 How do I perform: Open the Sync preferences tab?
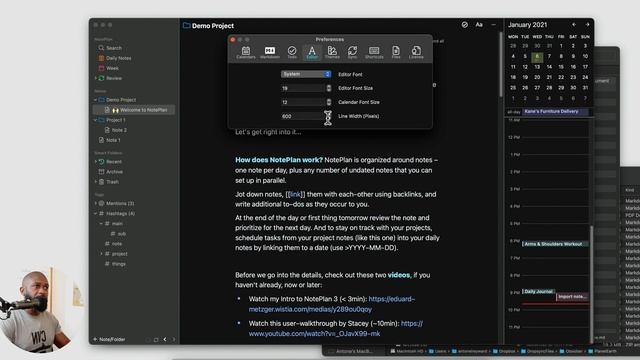(x=352, y=52)
